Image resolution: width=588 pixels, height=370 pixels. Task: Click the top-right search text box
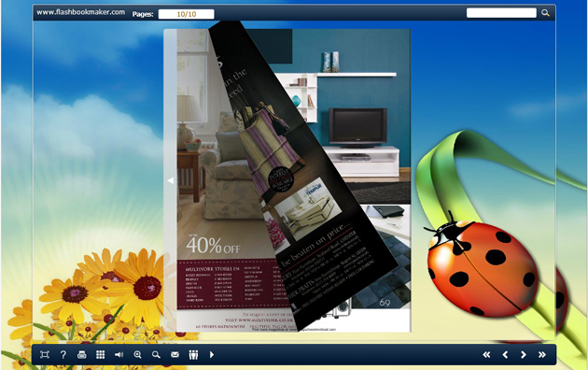pyautogui.click(x=501, y=13)
